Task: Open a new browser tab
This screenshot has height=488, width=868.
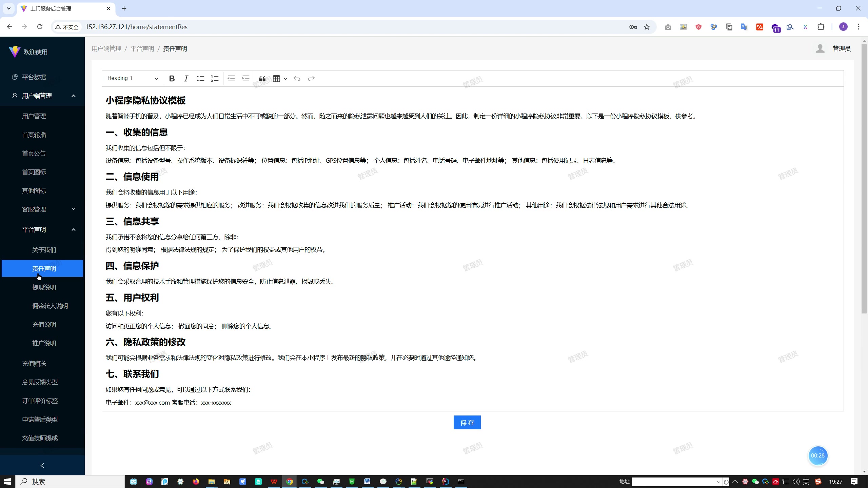Action: (x=124, y=8)
